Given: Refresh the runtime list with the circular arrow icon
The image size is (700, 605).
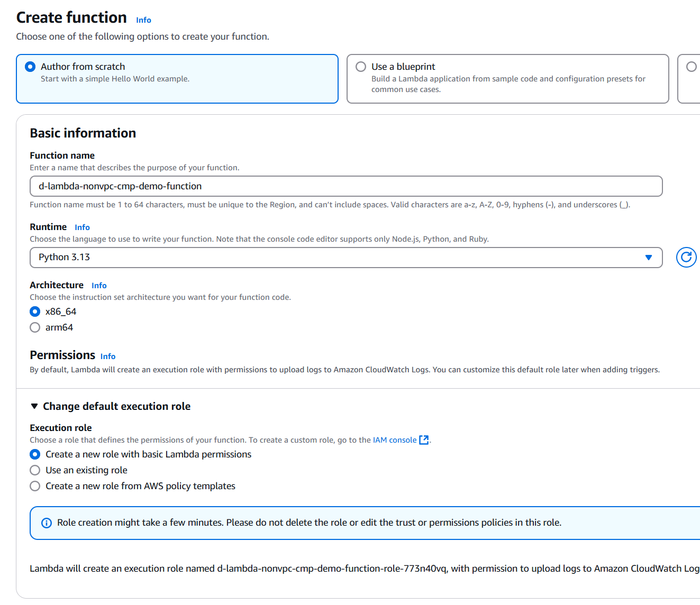Looking at the screenshot, I should [x=686, y=258].
